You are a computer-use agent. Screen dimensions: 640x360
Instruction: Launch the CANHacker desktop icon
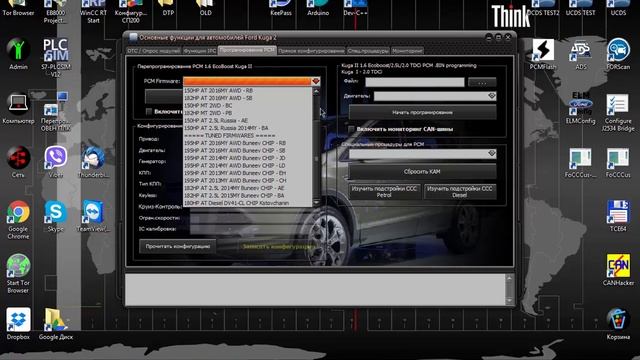[x=618, y=269]
